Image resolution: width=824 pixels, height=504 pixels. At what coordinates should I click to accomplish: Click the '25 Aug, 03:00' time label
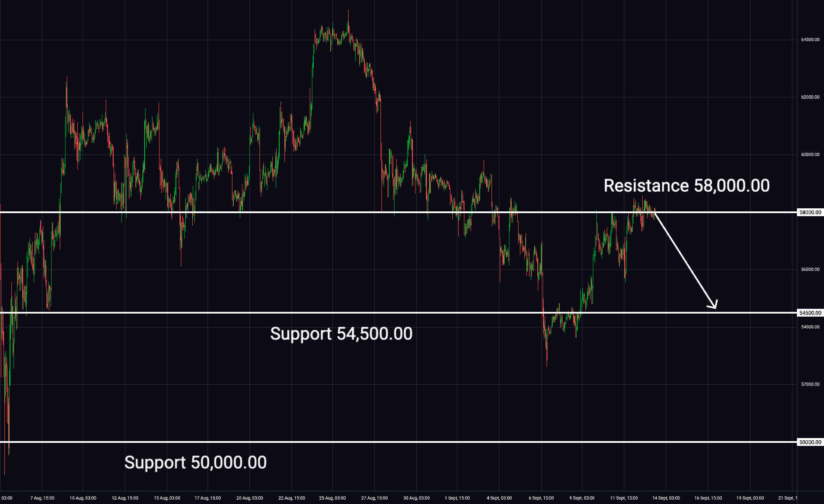(332, 498)
